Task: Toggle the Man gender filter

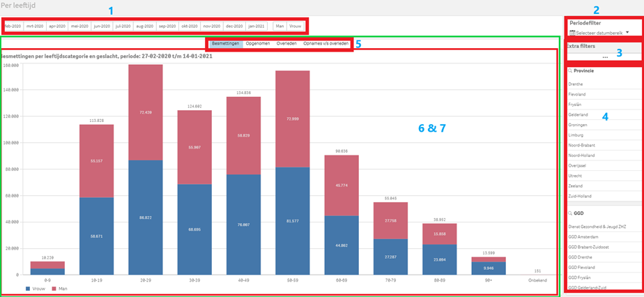Action: tap(279, 26)
